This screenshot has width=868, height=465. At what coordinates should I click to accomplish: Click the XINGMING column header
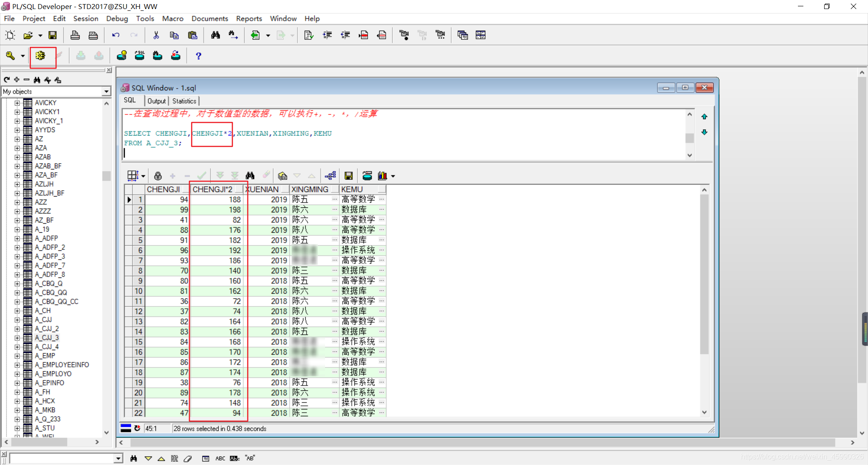[314, 189]
